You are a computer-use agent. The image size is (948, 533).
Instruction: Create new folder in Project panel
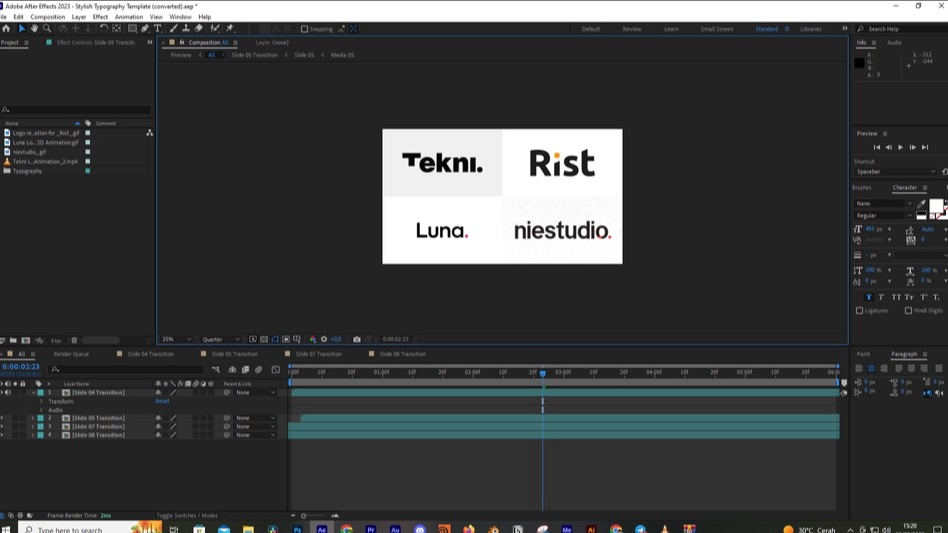click(13, 341)
